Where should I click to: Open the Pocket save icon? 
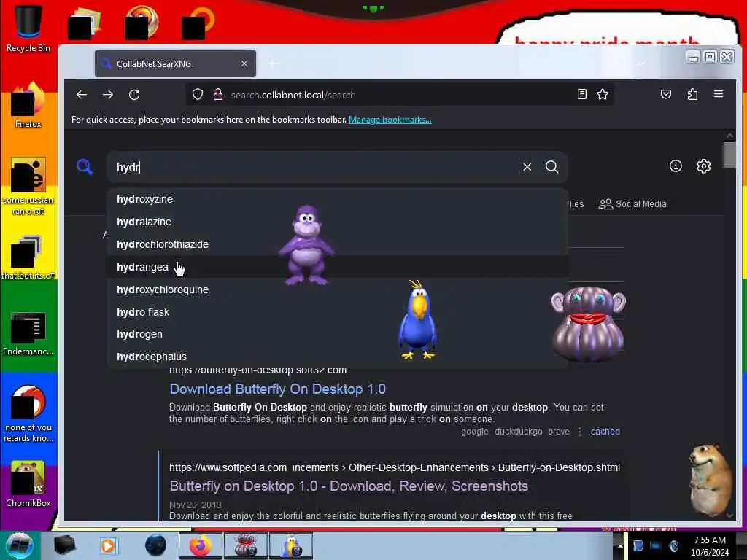(x=666, y=94)
